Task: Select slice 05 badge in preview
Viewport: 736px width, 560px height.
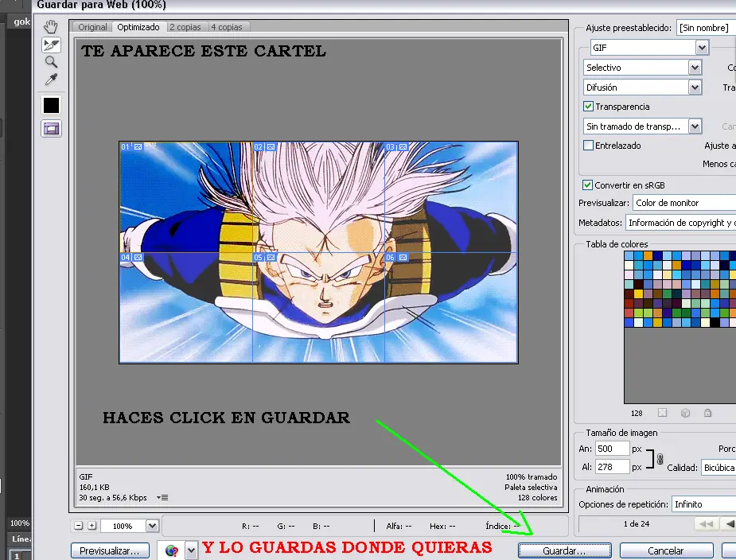Action: tap(265, 257)
